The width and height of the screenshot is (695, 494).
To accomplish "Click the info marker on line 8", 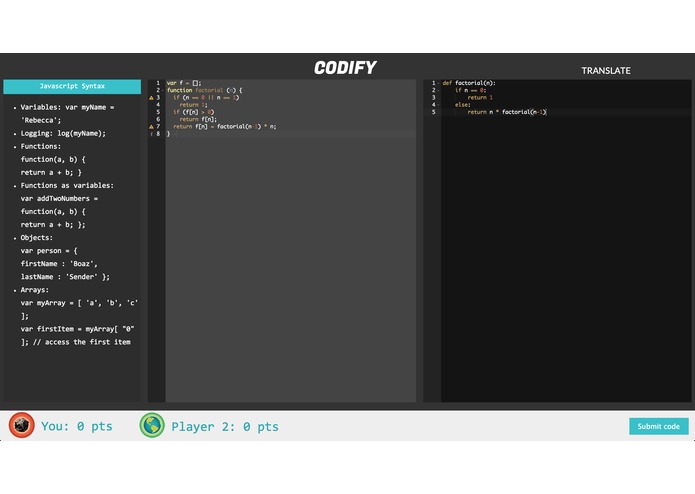I will [152, 134].
